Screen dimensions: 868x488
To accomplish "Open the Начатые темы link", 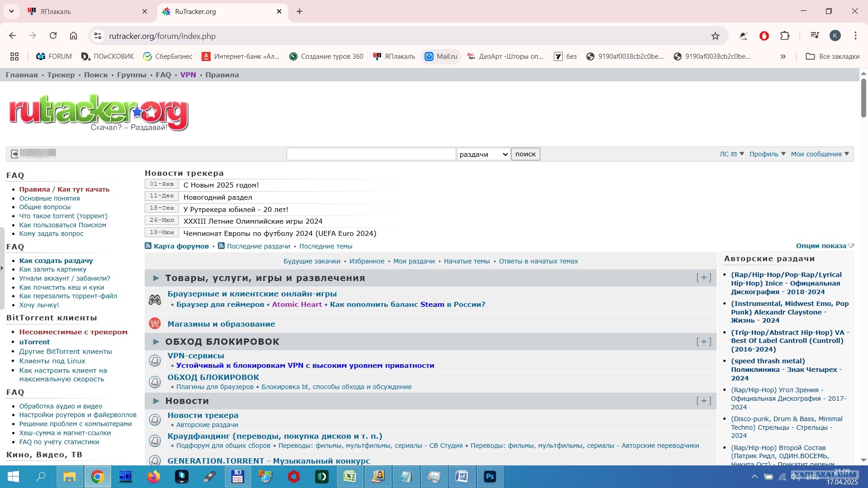I will [467, 261].
